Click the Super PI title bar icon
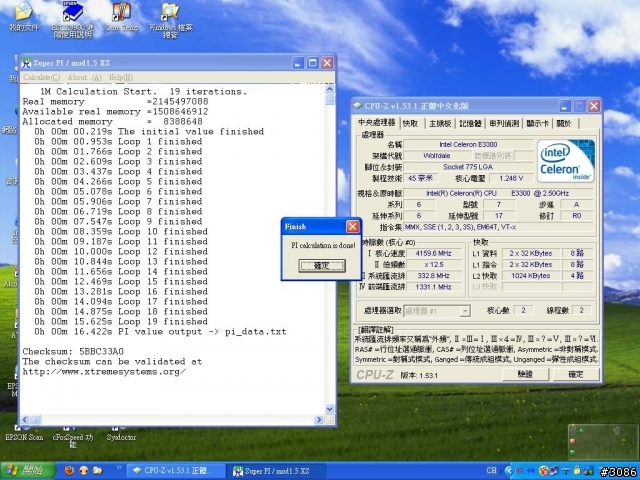 point(26,63)
